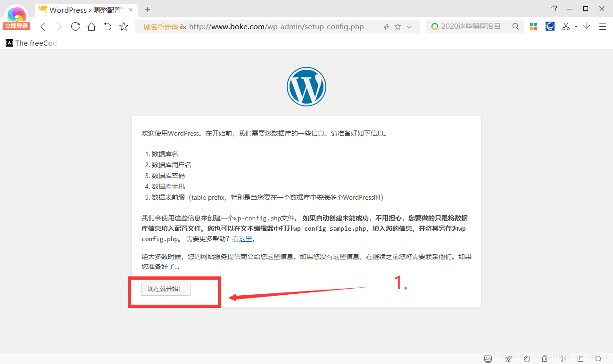Click the circular plus icon in status bar
Image resolution: width=613 pixels, height=364 pixels.
click(x=527, y=359)
